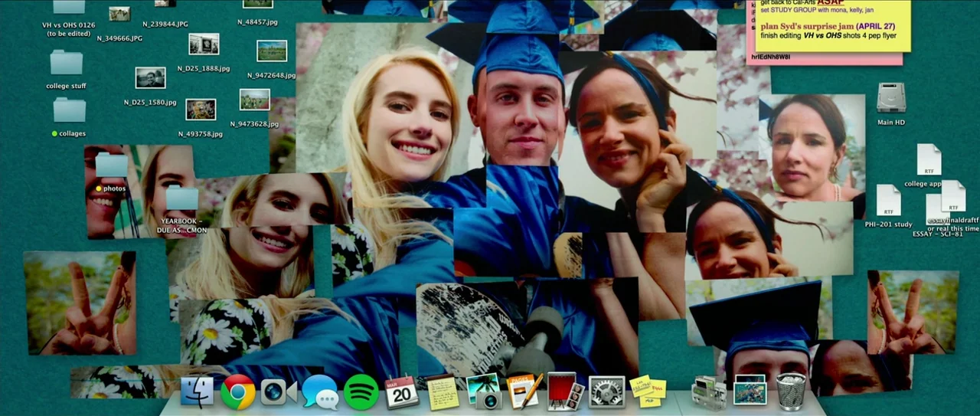Select the N_493758.jpg image file
The width and height of the screenshot is (980, 416).
coord(201,110)
